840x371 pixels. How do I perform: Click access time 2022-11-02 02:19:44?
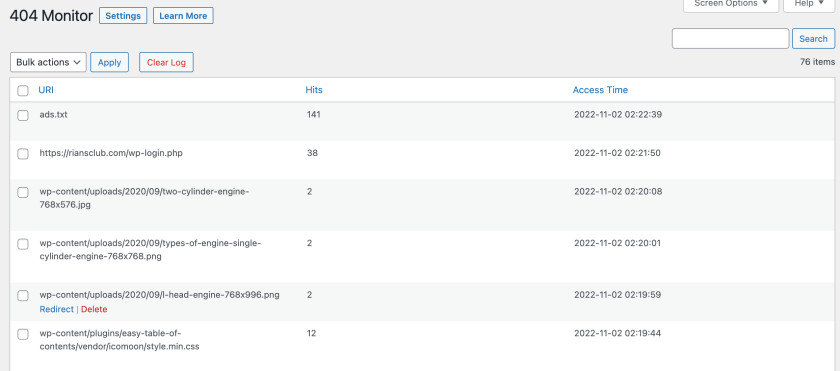[x=617, y=333]
